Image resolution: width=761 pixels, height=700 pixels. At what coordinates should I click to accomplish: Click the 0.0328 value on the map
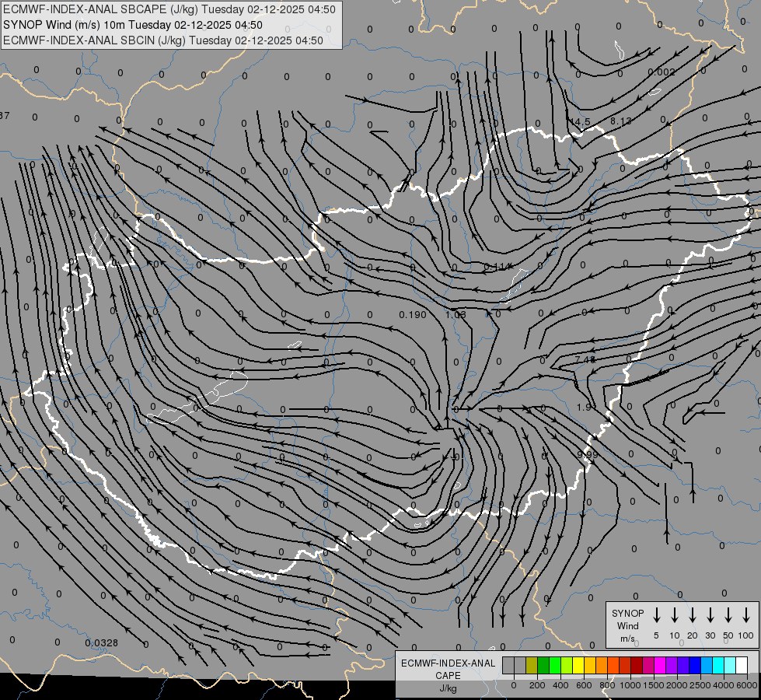pos(101,642)
